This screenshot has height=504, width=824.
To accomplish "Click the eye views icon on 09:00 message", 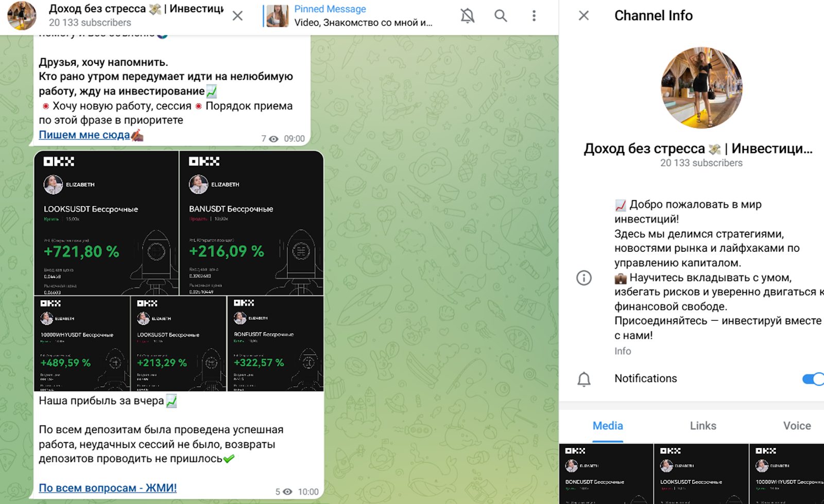I will pos(274,139).
